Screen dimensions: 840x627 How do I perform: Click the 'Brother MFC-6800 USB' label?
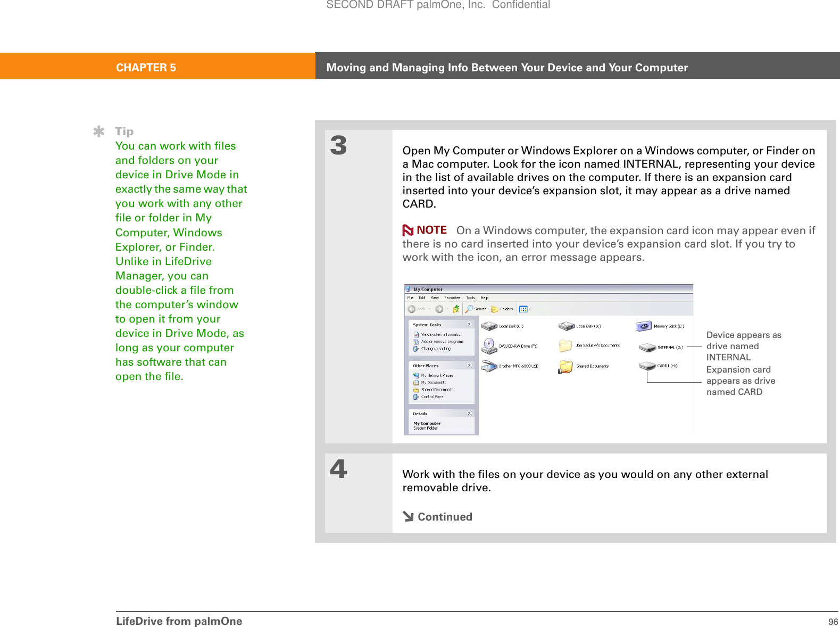coord(519,366)
